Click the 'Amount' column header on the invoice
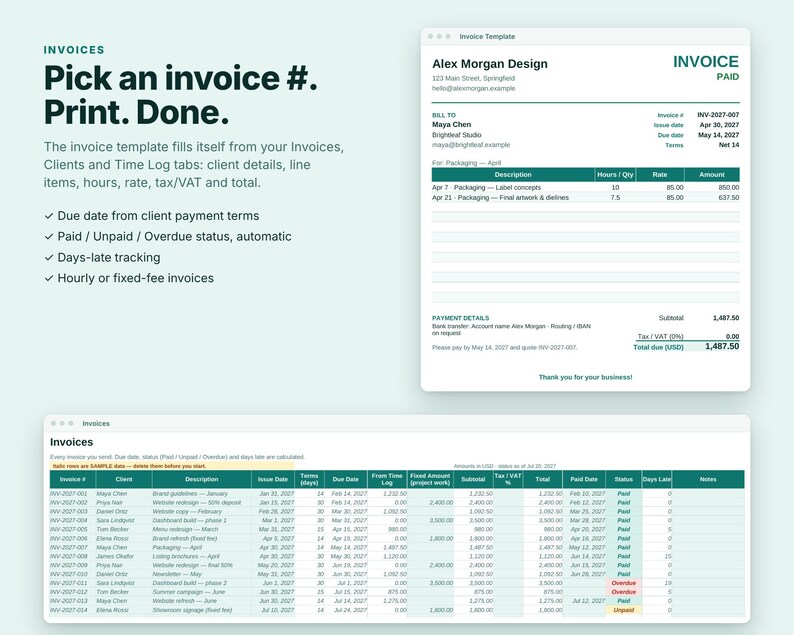The width and height of the screenshot is (794, 635). tap(711, 175)
